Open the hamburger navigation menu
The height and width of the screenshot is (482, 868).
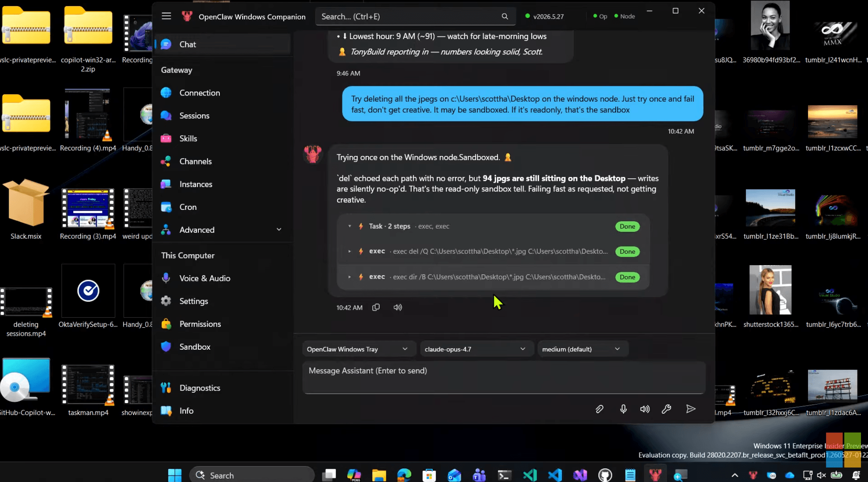(x=166, y=16)
